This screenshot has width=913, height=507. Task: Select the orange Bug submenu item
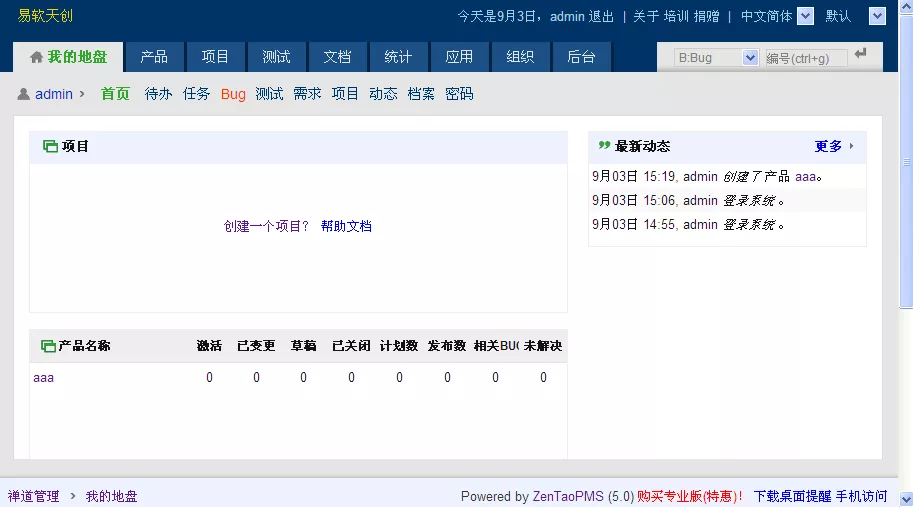point(233,94)
